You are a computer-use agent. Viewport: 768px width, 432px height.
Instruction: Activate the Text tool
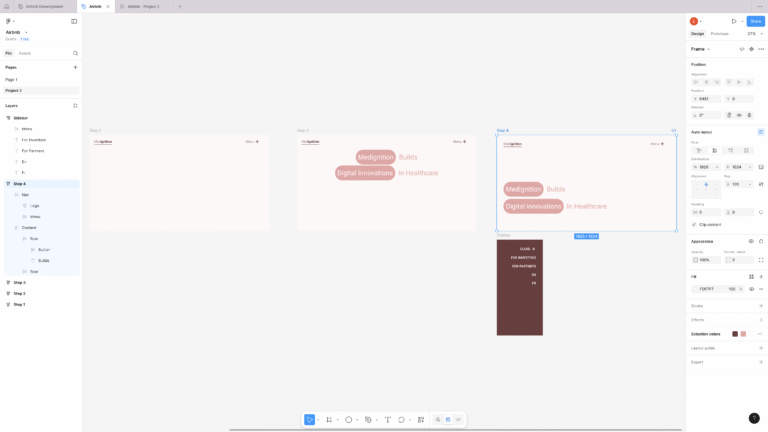click(387, 420)
